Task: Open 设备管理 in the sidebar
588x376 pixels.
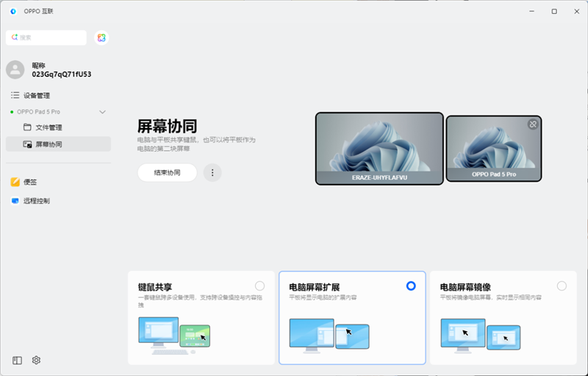Action: coord(36,96)
